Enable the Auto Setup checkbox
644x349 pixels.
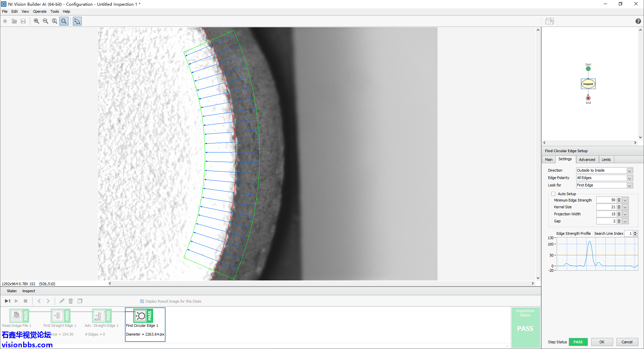click(x=553, y=194)
